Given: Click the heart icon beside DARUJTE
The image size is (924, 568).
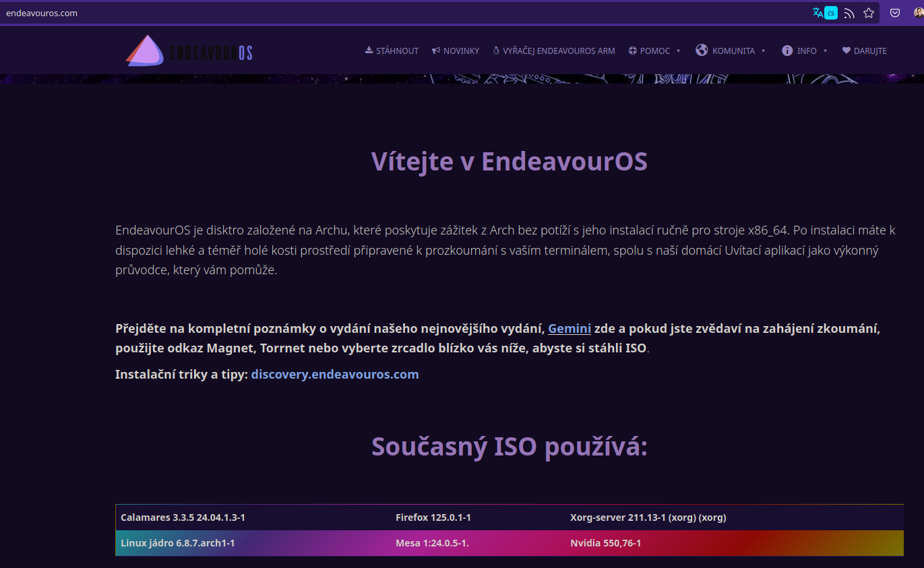Looking at the screenshot, I should coord(846,51).
